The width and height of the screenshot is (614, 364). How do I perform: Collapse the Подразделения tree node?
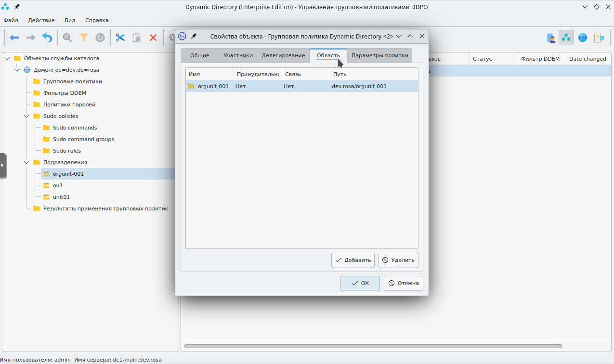pos(26,162)
